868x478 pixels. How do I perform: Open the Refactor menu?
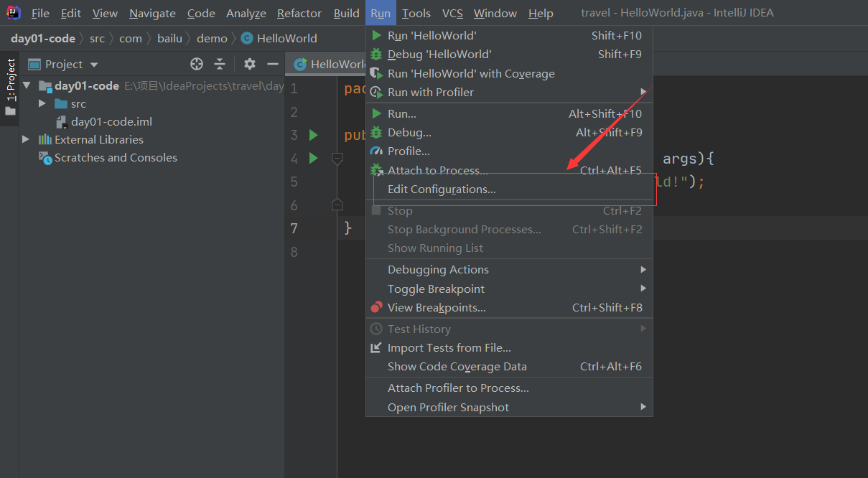pos(299,14)
